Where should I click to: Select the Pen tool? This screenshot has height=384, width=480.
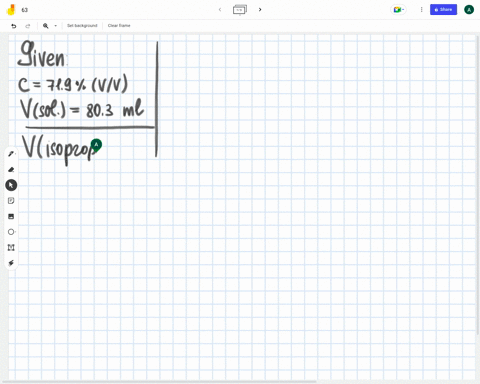point(11,154)
